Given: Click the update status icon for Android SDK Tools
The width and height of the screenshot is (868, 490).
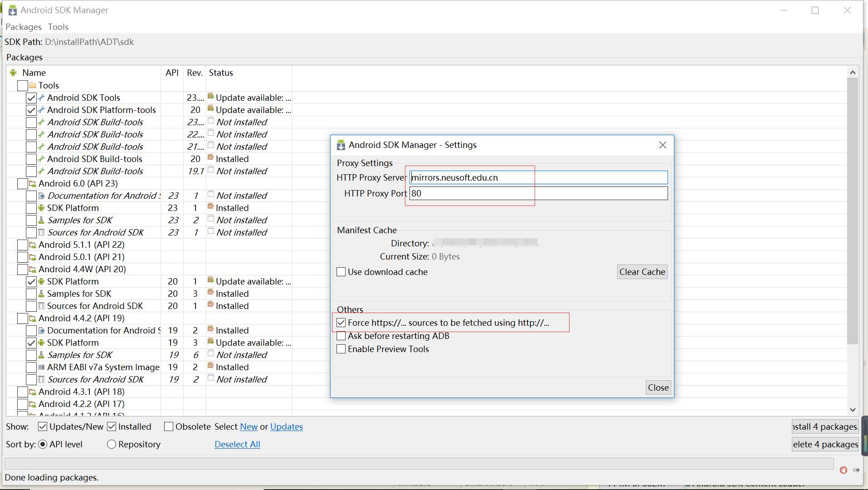Looking at the screenshot, I should [211, 96].
